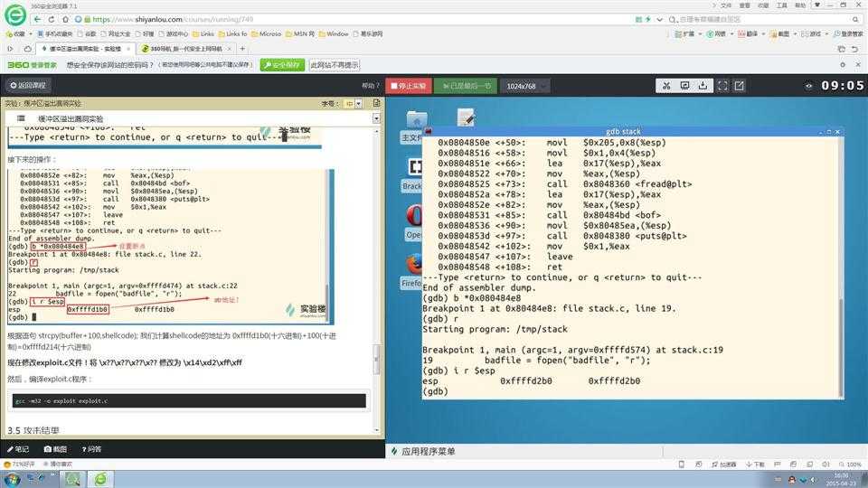This screenshot has height=488, width=868.
Task: Click the 笔记 notes tab
Action: click(x=18, y=449)
